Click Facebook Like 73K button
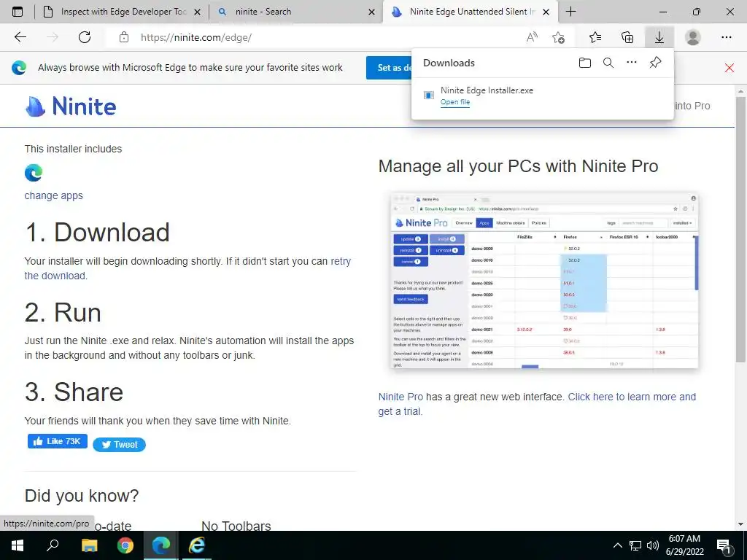 pos(57,441)
